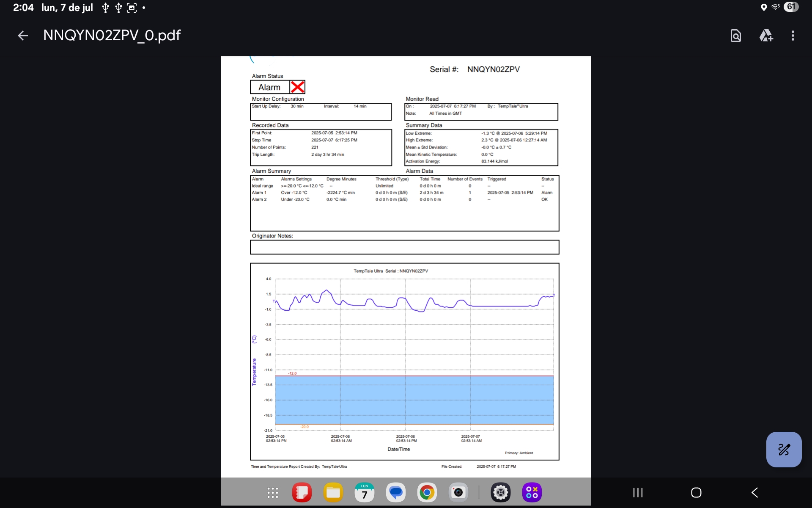Open the find-in-document search icon

click(x=735, y=36)
